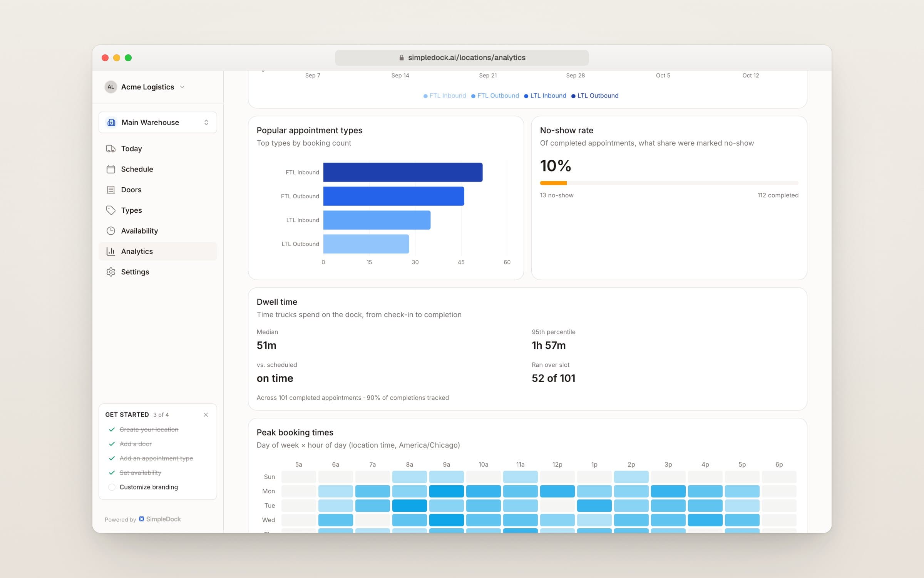Click the Today truck icon
This screenshot has height=578, width=924.
click(x=111, y=149)
